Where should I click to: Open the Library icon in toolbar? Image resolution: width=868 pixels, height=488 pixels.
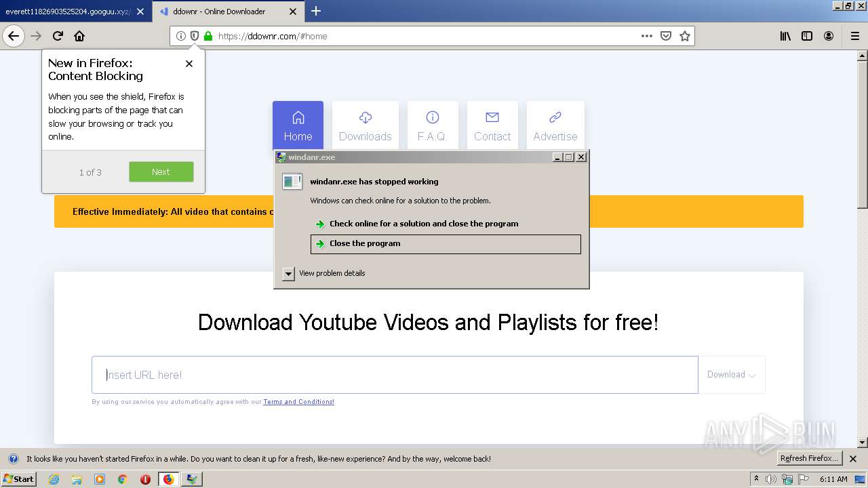[x=785, y=36]
